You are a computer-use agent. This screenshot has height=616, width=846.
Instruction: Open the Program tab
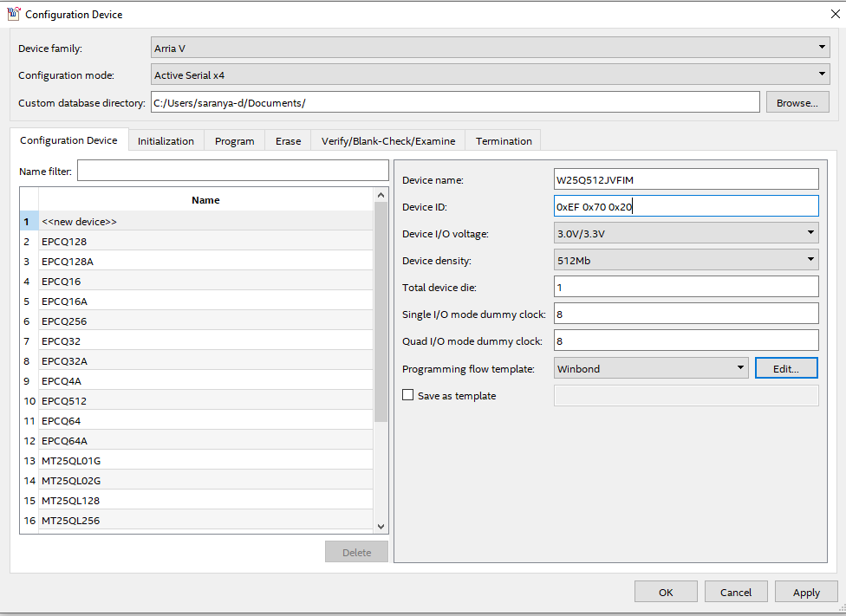tap(234, 140)
